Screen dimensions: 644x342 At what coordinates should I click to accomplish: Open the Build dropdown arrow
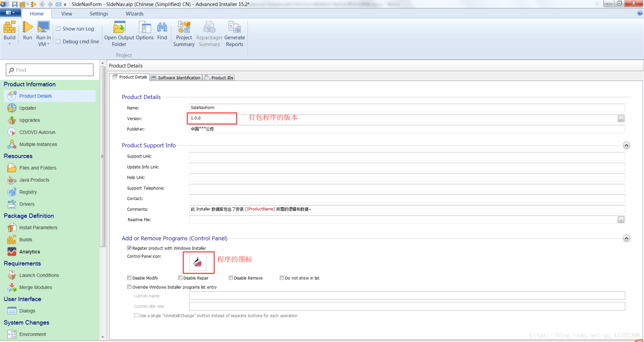[x=9, y=44]
